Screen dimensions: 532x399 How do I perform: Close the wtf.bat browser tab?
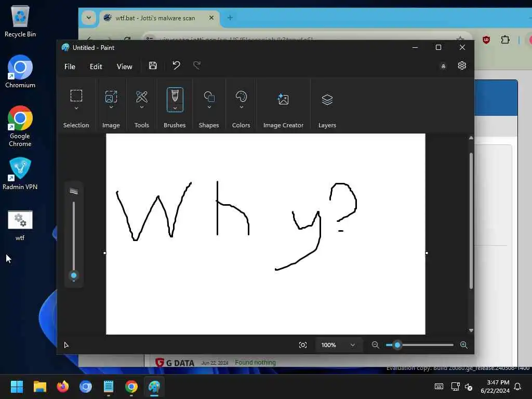[211, 18]
